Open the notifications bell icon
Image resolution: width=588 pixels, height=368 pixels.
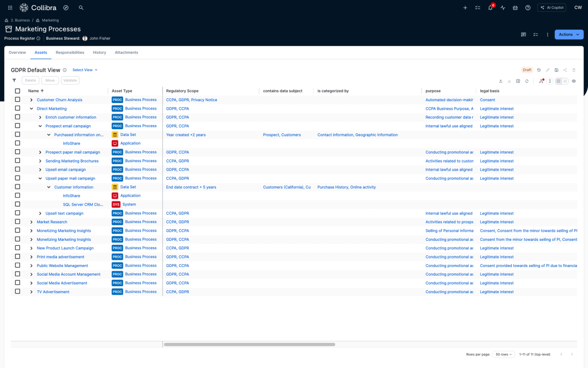(490, 8)
